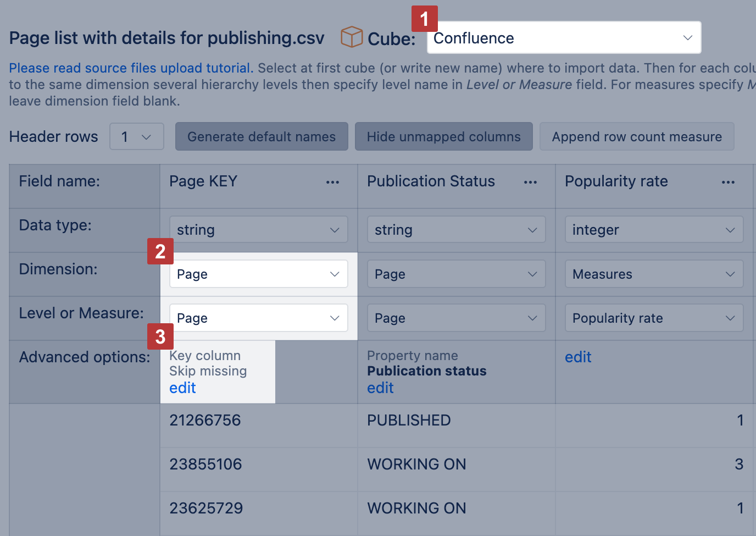Open Popularity rate measure name dropdown
Screen dimensions: 756x536
(x=654, y=318)
